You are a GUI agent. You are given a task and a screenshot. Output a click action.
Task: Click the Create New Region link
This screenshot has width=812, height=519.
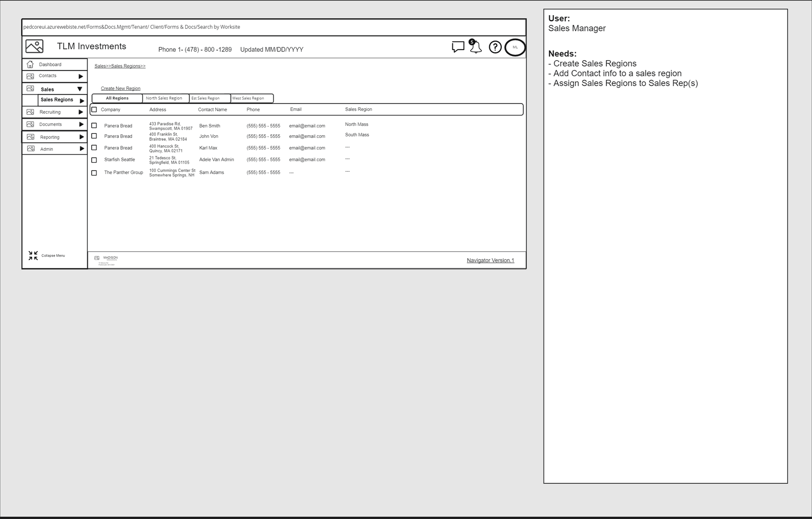120,88
